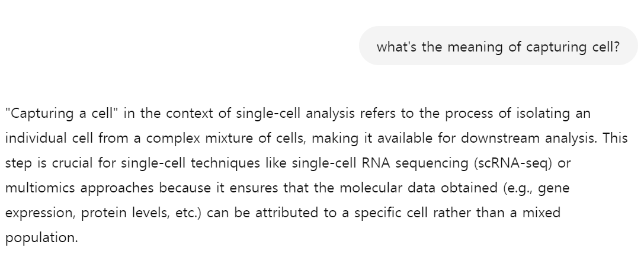Click the user message bubble asking about capturing cell
The width and height of the screenshot is (644, 267).
click(498, 46)
